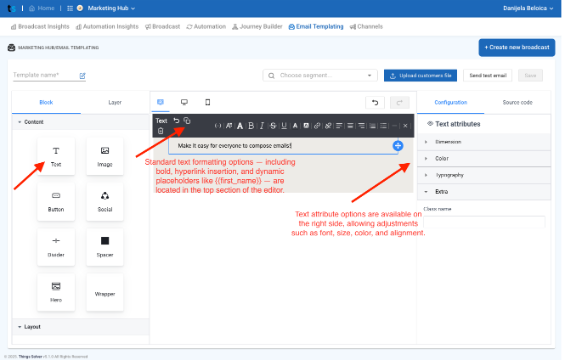The image size is (563, 360).
Task: Open the Danijela Beloica user menu
Action: point(528,8)
